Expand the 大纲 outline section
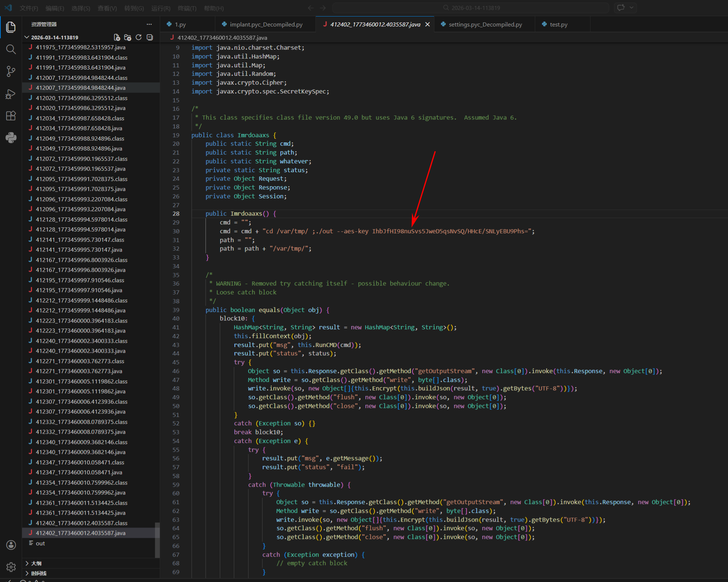 (x=36, y=563)
